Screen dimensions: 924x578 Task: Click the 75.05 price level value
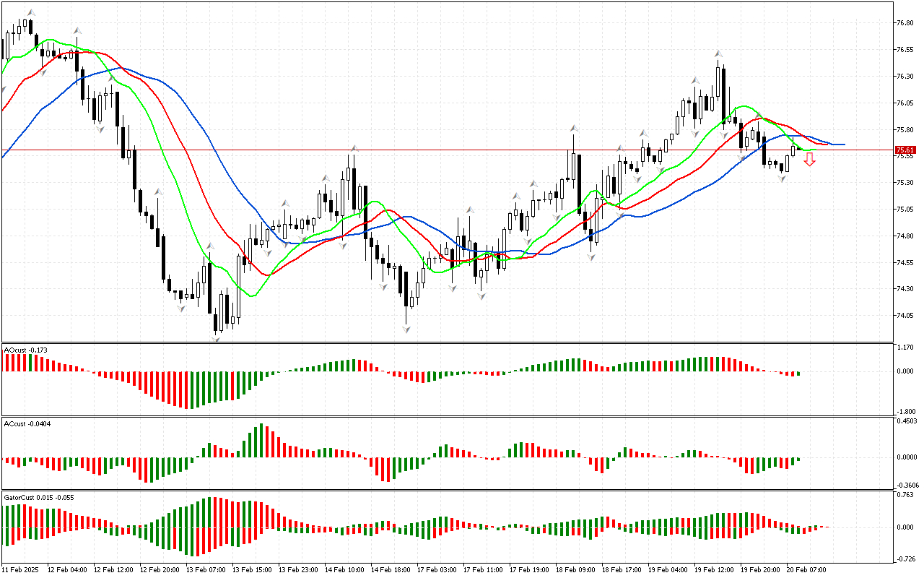tap(905, 210)
